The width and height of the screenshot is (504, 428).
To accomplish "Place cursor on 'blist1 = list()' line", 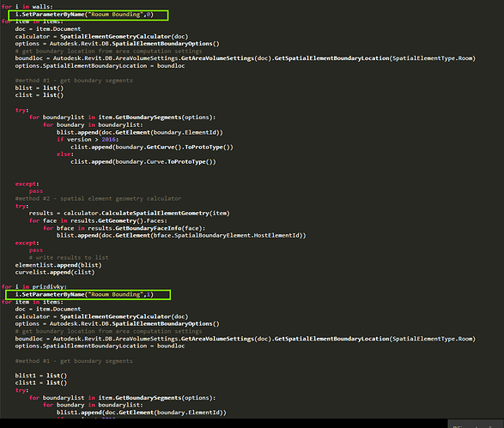I will click(x=41, y=376).
